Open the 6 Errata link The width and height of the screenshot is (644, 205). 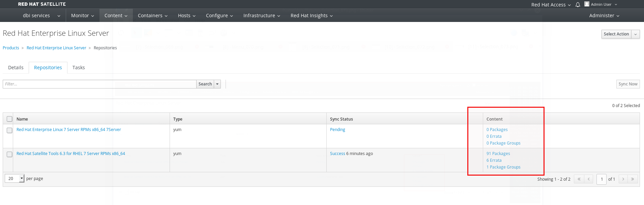(494, 160)
